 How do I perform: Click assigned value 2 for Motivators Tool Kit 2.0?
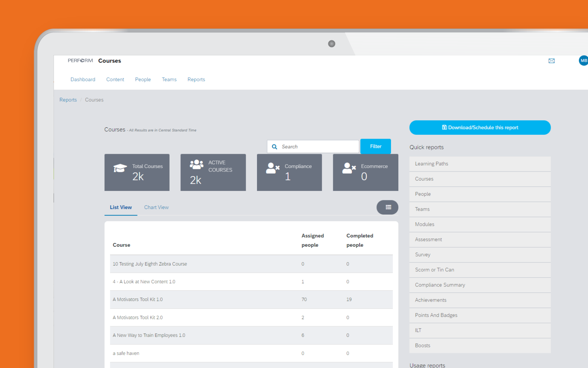click(x=303, y=318)
